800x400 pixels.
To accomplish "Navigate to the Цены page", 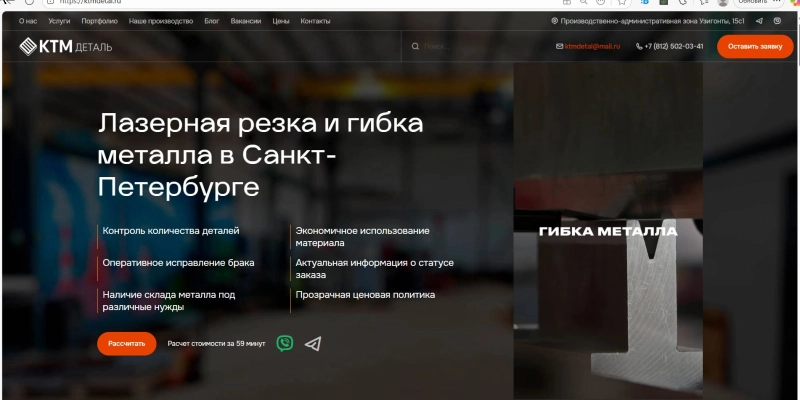I will [281, 20].
